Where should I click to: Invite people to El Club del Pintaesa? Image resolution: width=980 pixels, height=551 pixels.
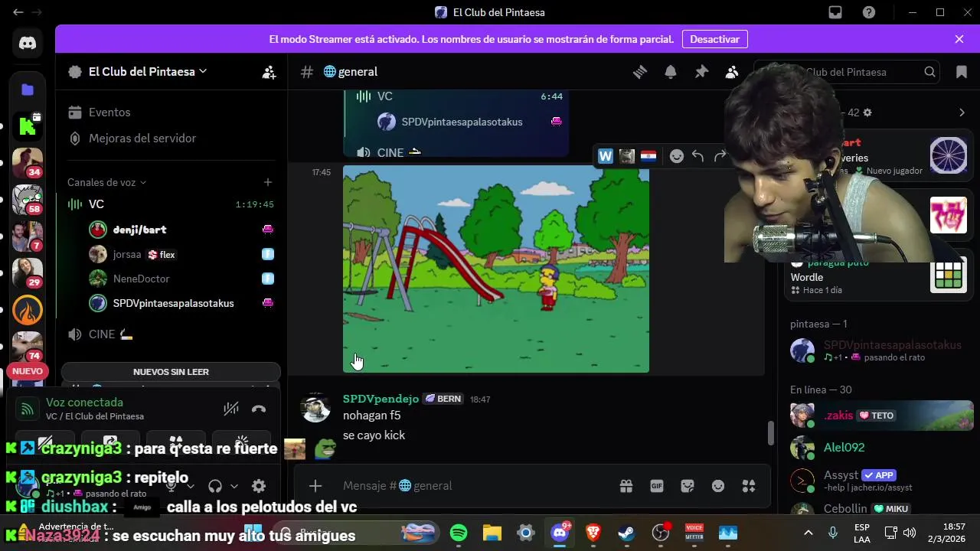point(269,72)
